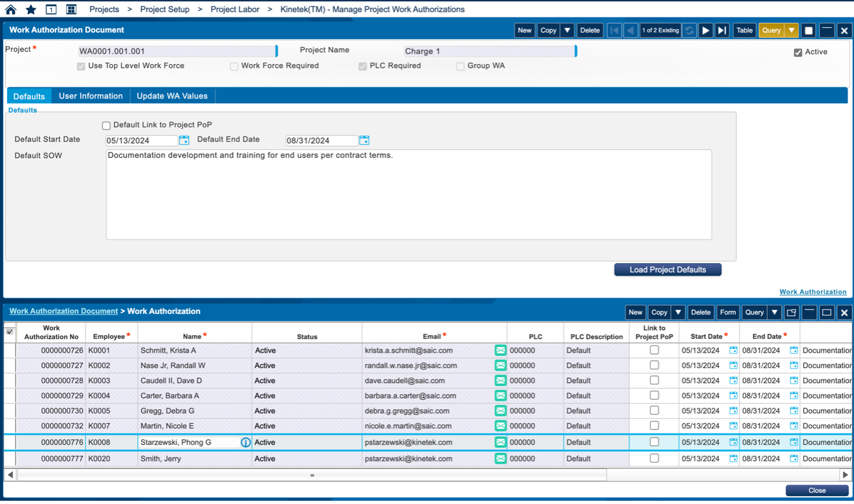Open Start Date calendar for Starzewski row
Image resolution: width=854 pixels, height=504 pixels.
[733, 443]
